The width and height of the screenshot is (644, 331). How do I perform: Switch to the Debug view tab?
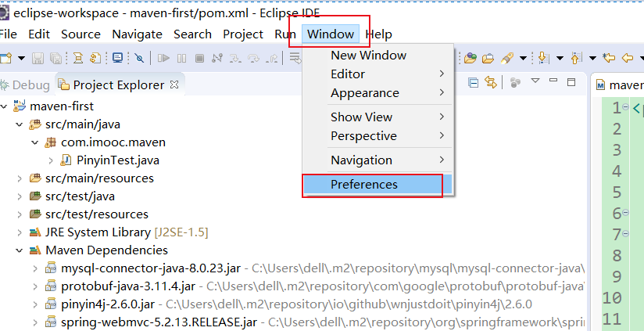pyautogui.click(x=25, y=85)
